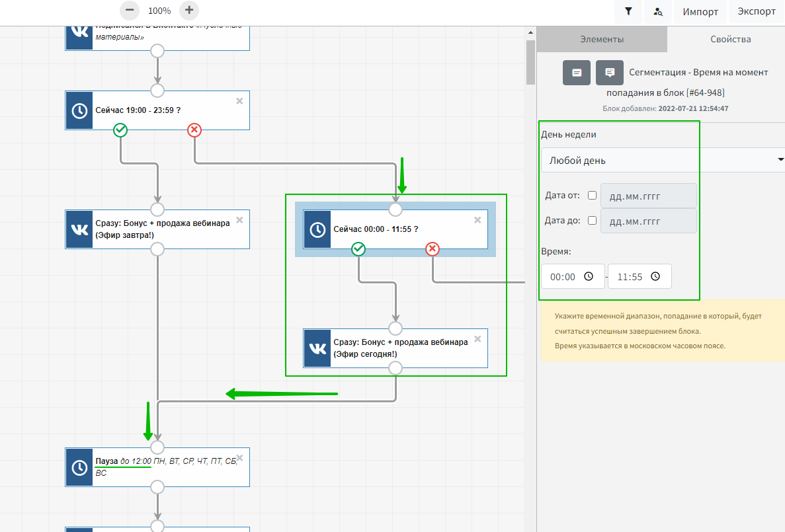The width and height of the screenshot is (785, 532).
Task: Switch to the "Элементы" tab
Action: (x=602, y=39)
